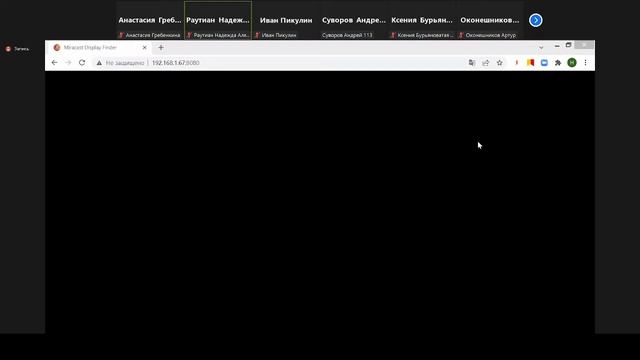Open the not-secure site warning icon
This screenshot has height=360, width=640.
click(99, 63)
